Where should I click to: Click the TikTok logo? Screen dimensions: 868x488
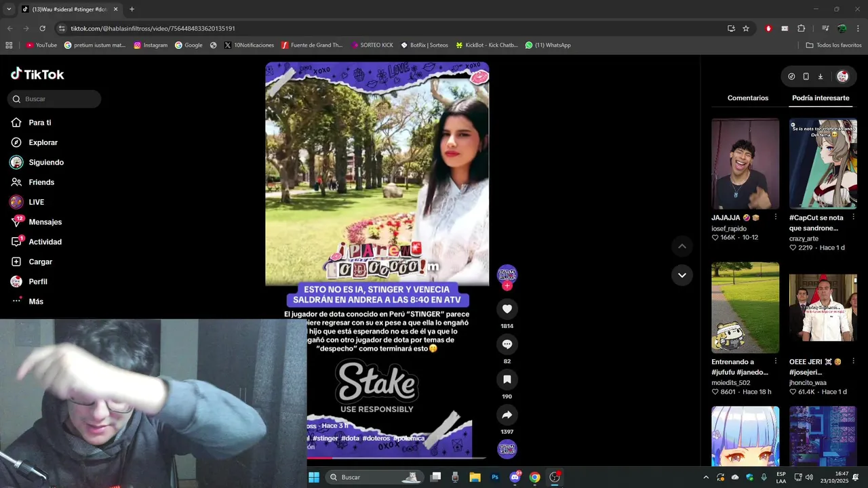37,74
